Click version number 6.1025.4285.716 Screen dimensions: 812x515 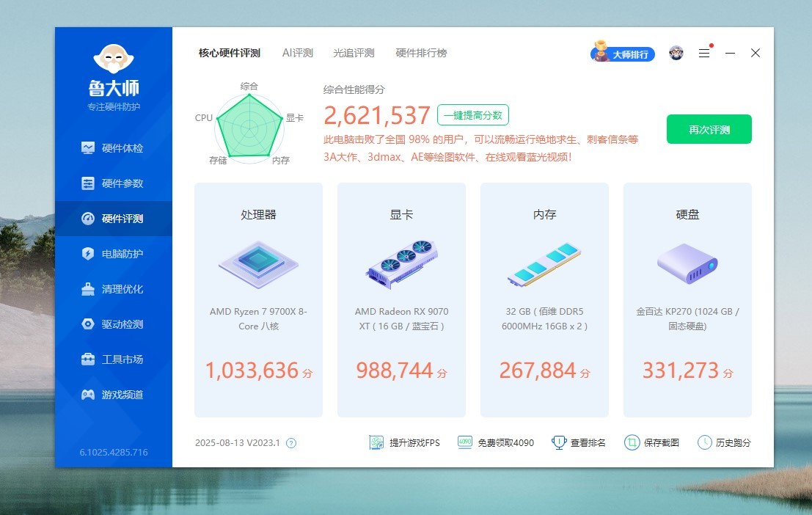[114, 453]
